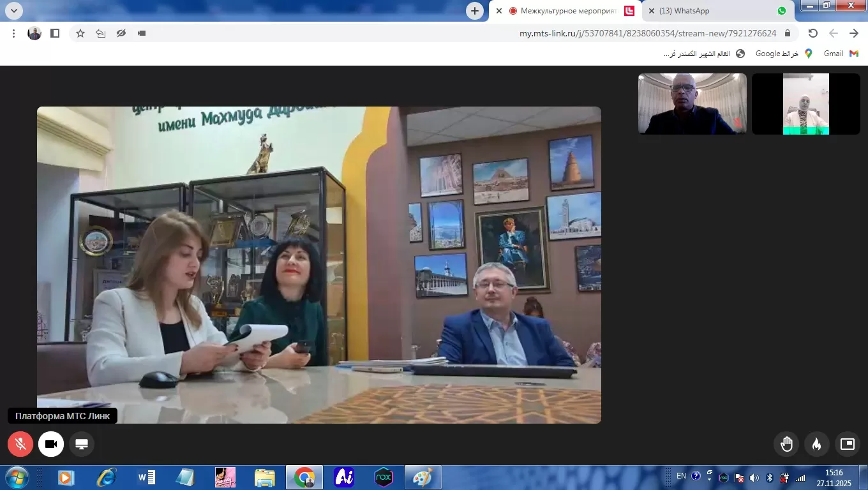
Task: Open the Gmail bookmark
Action: (841, 54)
